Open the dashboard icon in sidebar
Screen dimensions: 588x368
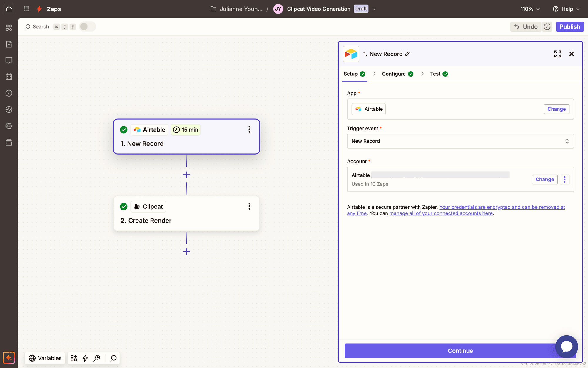tap(9, 28)
